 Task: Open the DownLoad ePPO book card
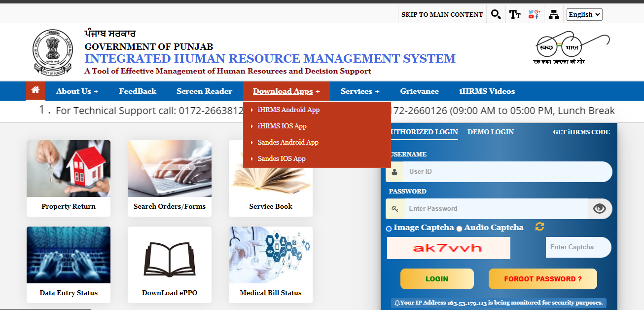click(x=170, y=265)
